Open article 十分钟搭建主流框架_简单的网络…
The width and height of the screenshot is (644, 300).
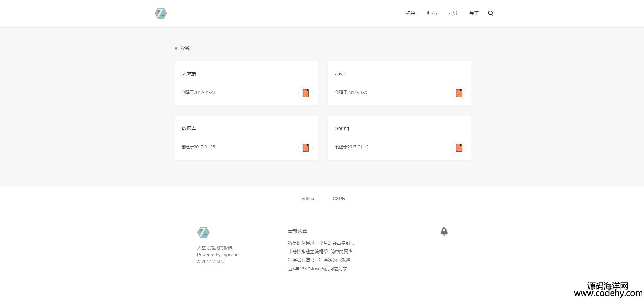(x=322, y=252)
